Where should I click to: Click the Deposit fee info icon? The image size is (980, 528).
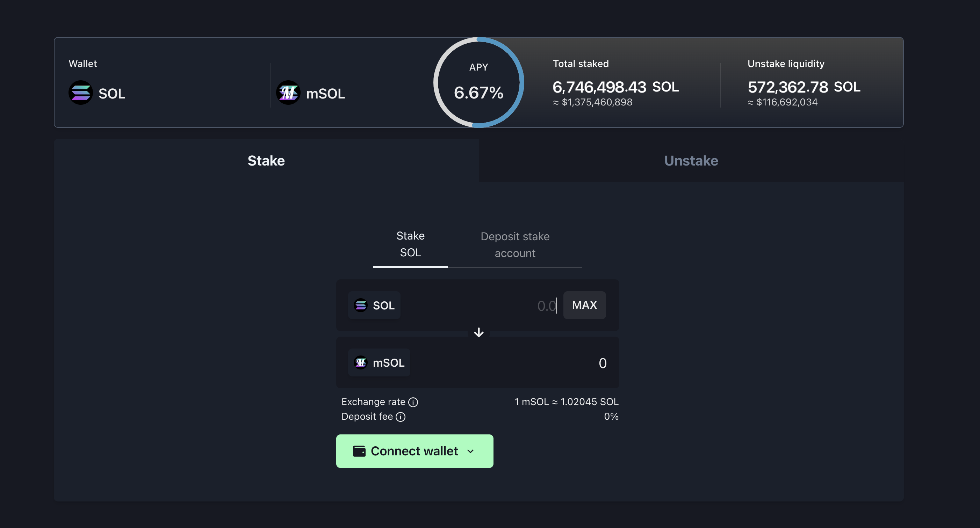pos(400,417)
